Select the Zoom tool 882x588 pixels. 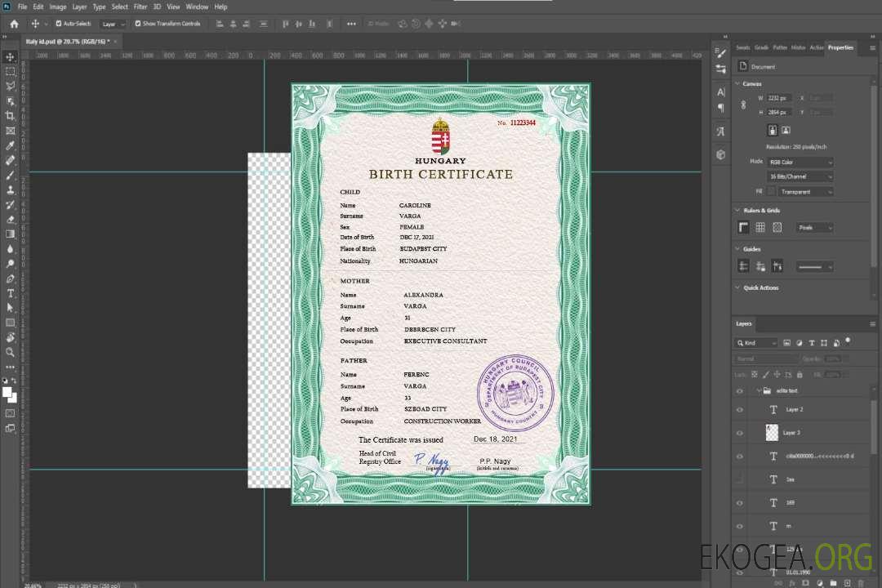point(10,352)
